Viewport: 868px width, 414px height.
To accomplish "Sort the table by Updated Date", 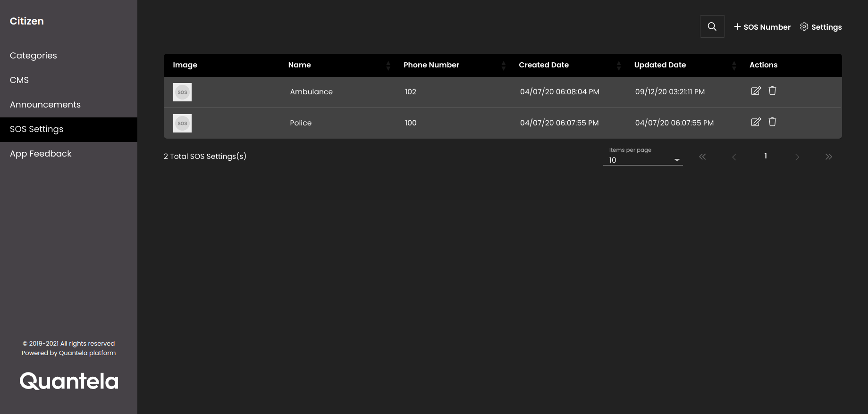I will [733, 66].
